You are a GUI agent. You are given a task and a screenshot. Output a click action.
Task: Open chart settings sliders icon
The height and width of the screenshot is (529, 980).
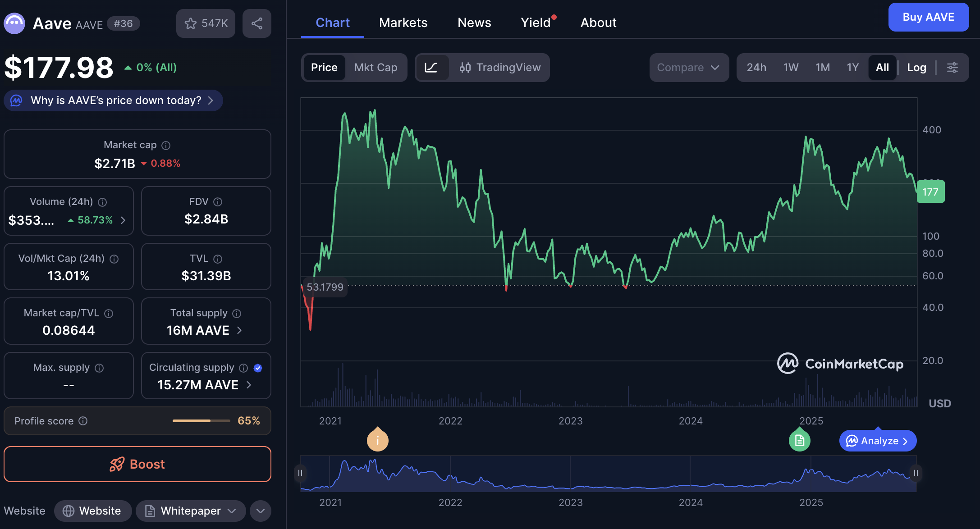[x=952, y=68]
